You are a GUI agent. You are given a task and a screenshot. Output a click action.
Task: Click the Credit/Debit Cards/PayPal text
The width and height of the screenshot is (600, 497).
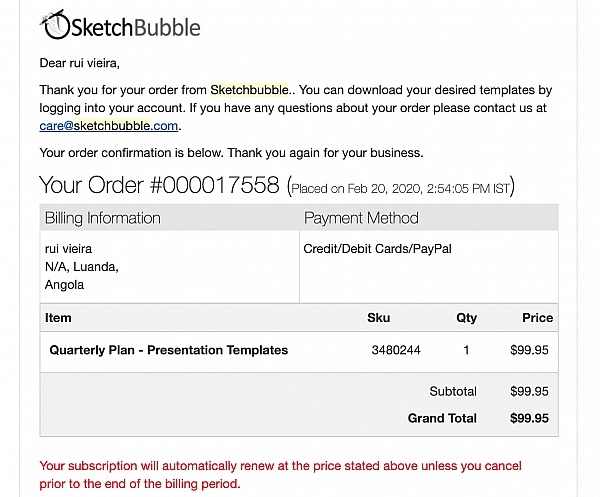coord(377,248)
